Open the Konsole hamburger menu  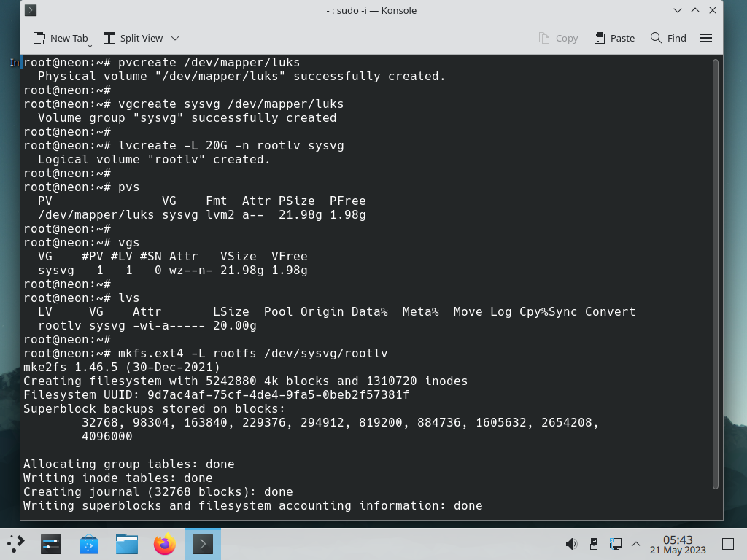[x=706, y=38]
